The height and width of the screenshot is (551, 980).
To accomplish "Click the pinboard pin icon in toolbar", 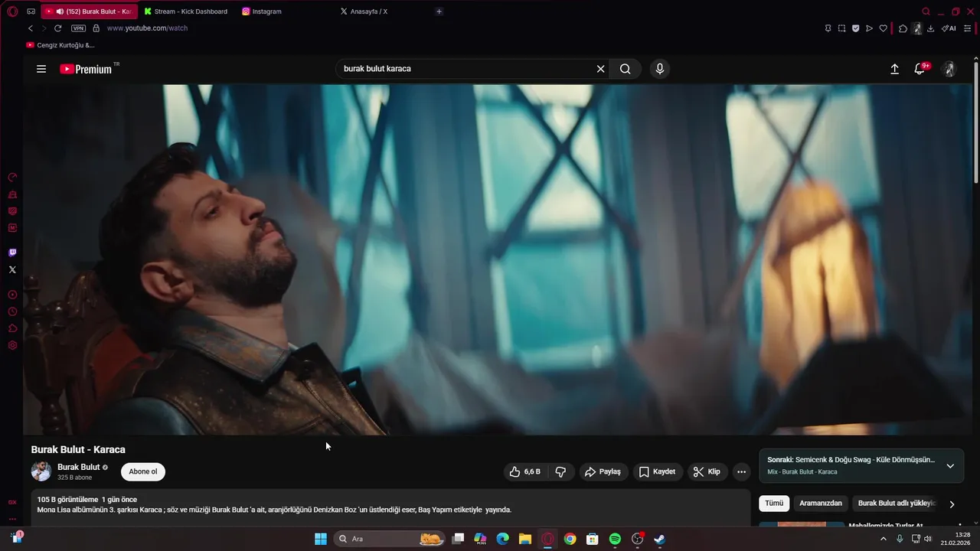I will tap(828, 28).
